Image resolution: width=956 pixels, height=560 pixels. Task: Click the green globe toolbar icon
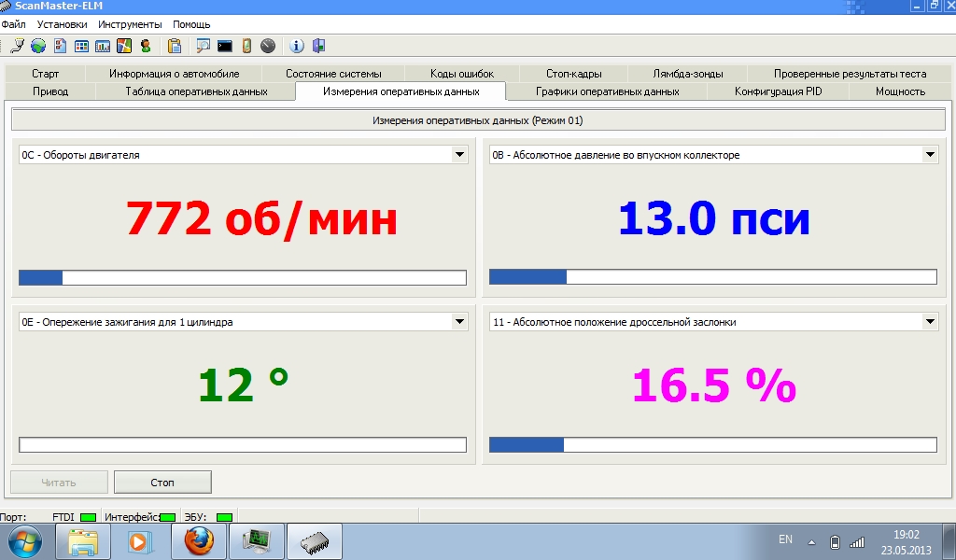[x=38, y=45]
